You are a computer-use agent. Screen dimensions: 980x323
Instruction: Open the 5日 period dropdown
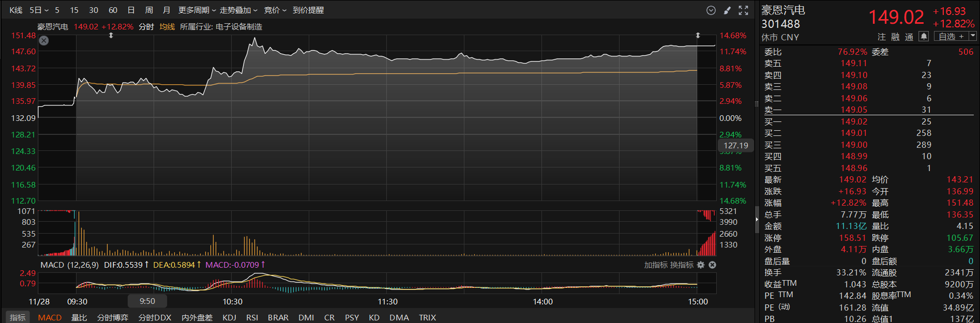[x=39, y=10]
